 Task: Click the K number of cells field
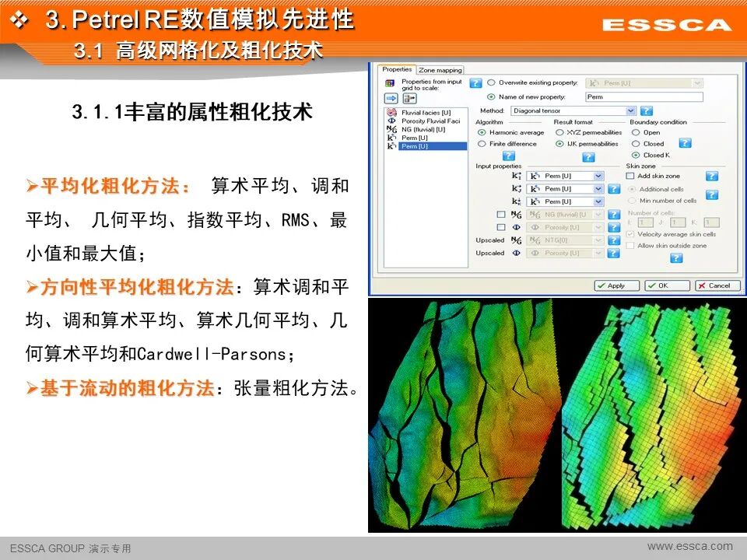pos(711,222)
